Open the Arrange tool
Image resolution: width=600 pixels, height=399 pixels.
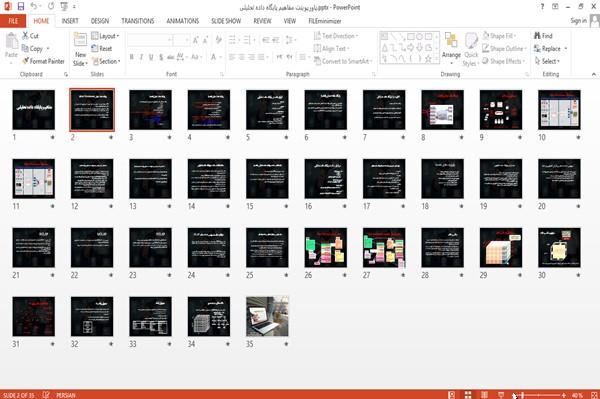pyautogui.click(x=451, y=48)
